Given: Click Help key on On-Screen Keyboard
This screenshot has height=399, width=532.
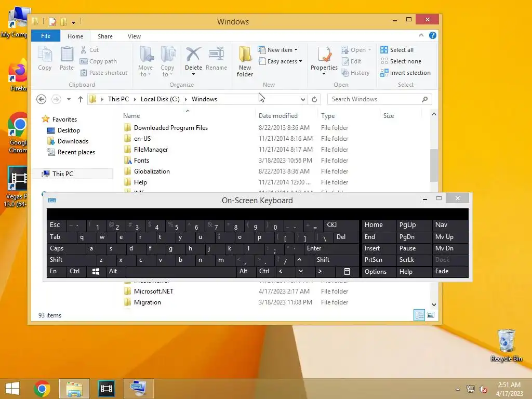Looking at the screenshot, I should click(x=414, y=271).
